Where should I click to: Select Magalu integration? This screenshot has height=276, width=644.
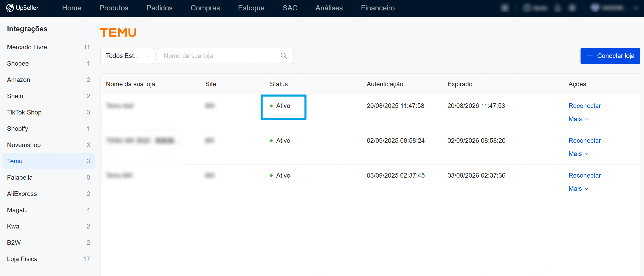click(49, 210)
